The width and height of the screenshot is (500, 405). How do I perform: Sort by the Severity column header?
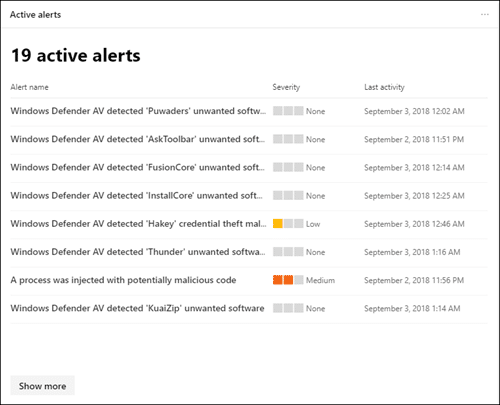(286, 87)
